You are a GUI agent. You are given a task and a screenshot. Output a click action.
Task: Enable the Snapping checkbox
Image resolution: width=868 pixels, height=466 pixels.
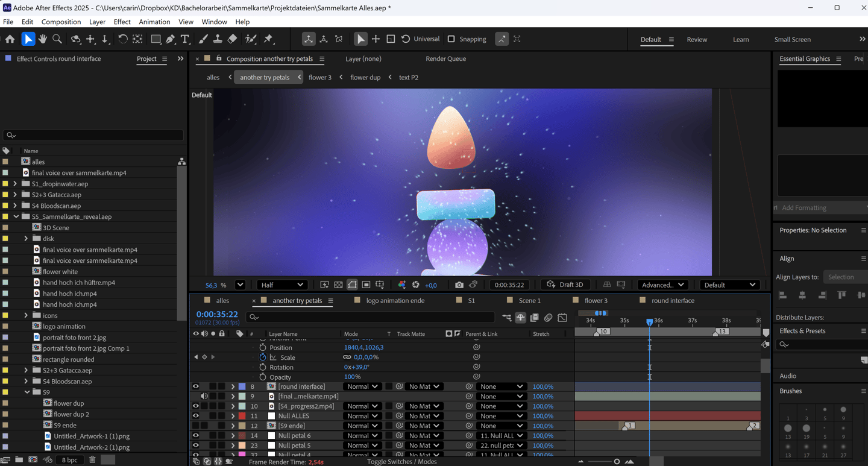451,39
